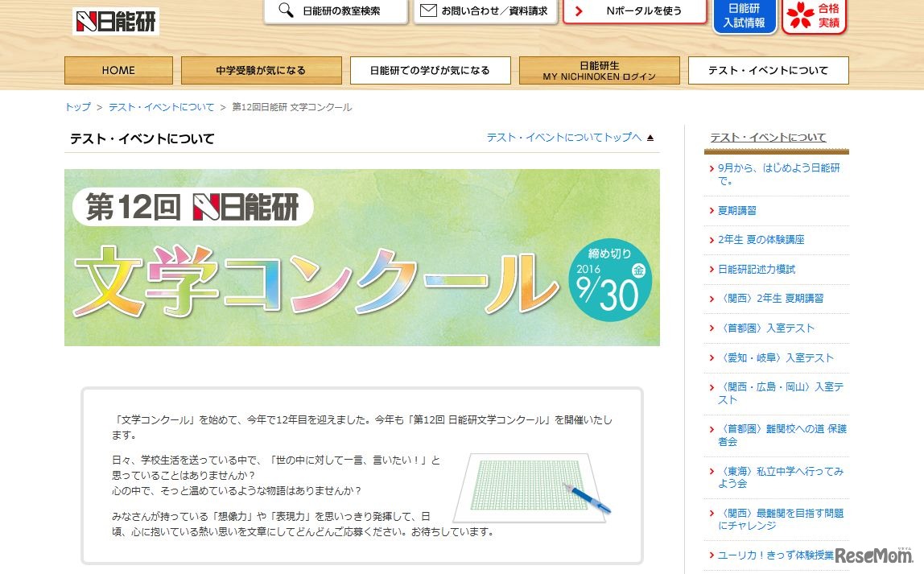Screen dimensions: 924x574
Task: Click トップ breadcrumb link
Action: pos(78,106)
